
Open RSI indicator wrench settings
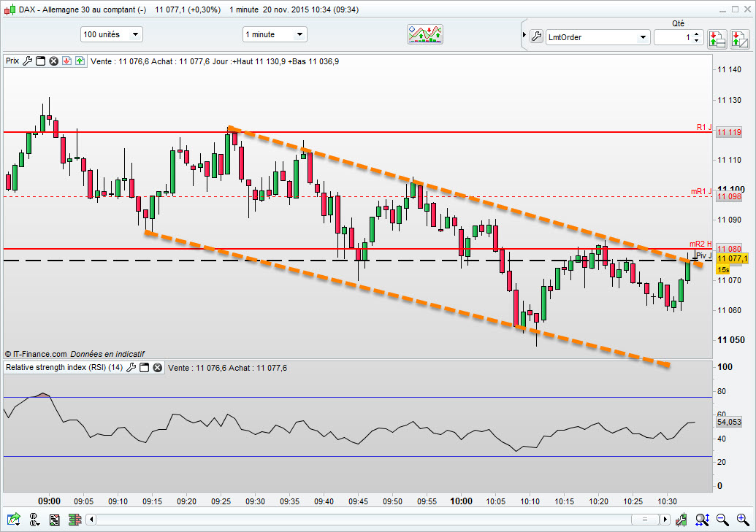pyautogui.click(x=131, y=368)
